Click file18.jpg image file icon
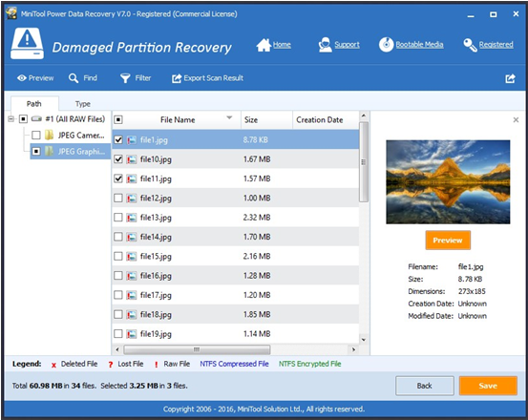The width and height of the screenshot is (528, 420). [132, 314]
